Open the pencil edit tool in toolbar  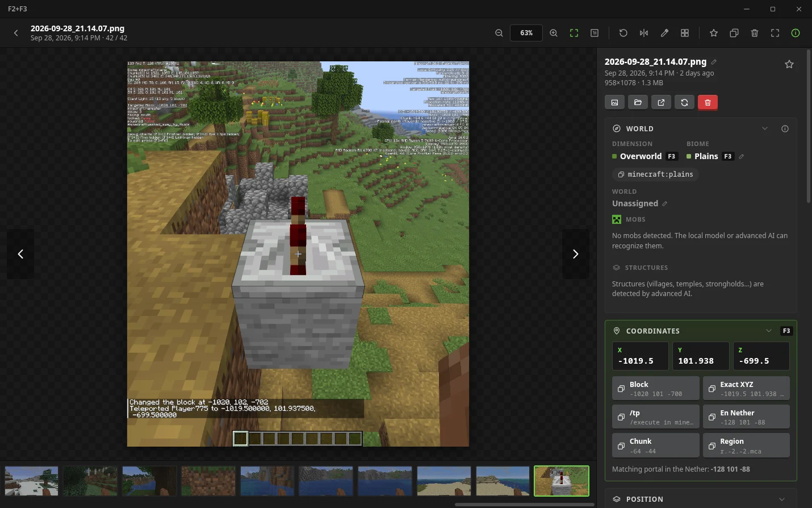[x=664, y=33]
